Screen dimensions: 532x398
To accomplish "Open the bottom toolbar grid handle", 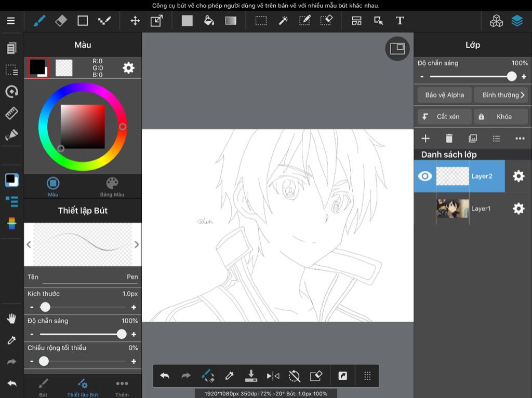I will 367,376.
